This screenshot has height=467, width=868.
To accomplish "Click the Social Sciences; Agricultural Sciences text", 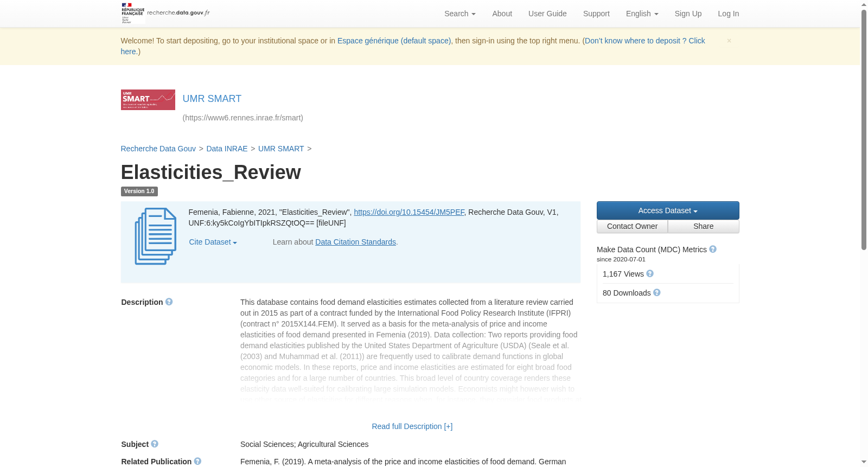I will (304, 444).
